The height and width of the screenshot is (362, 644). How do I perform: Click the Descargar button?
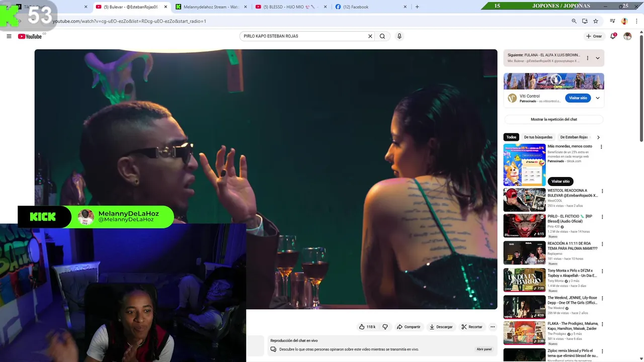point(441,327)
